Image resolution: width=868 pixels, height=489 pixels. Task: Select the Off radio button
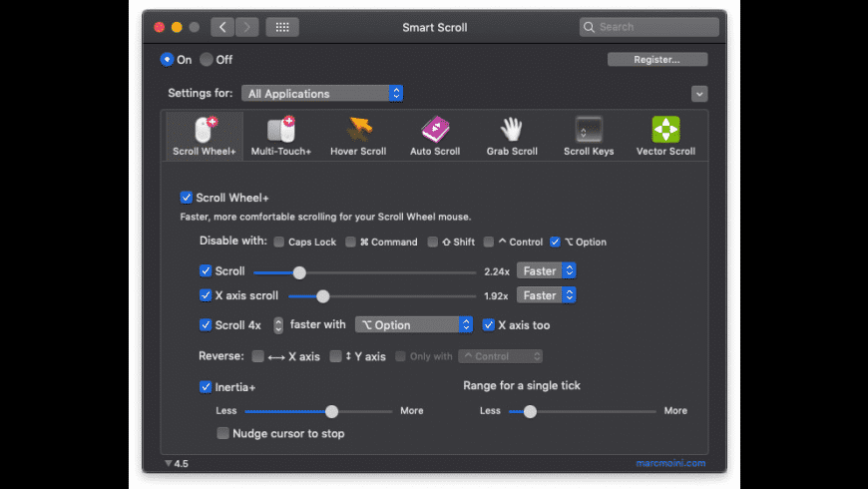(206, 59)
